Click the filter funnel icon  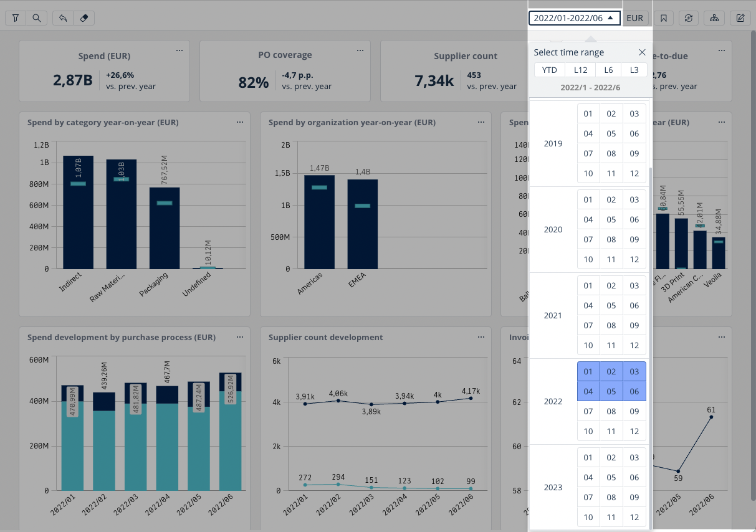[16, 18]
